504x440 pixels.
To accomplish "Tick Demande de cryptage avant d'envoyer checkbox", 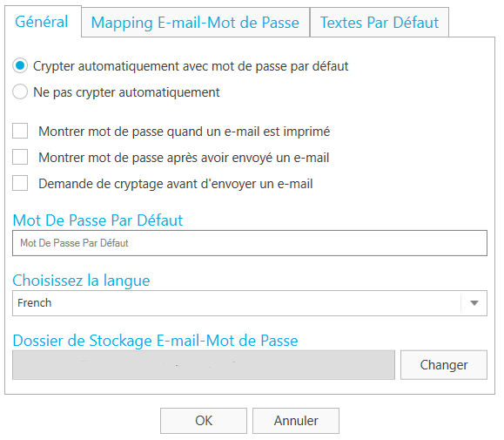I will [x=20, y=184].
